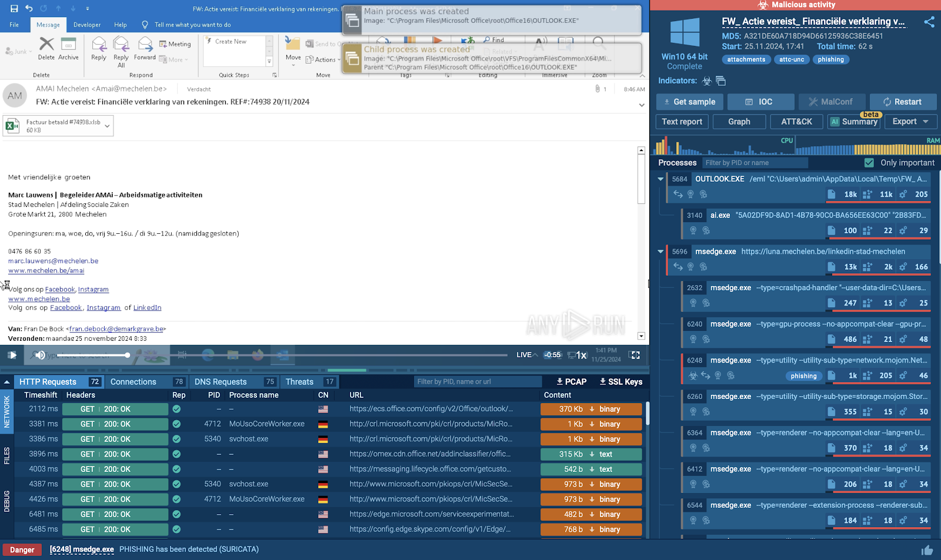Image resolution: width=941 pixels, height=560 pixels.
Task: Click the stacked windows icon next to Indicators
Action: [x=720, y=81]
